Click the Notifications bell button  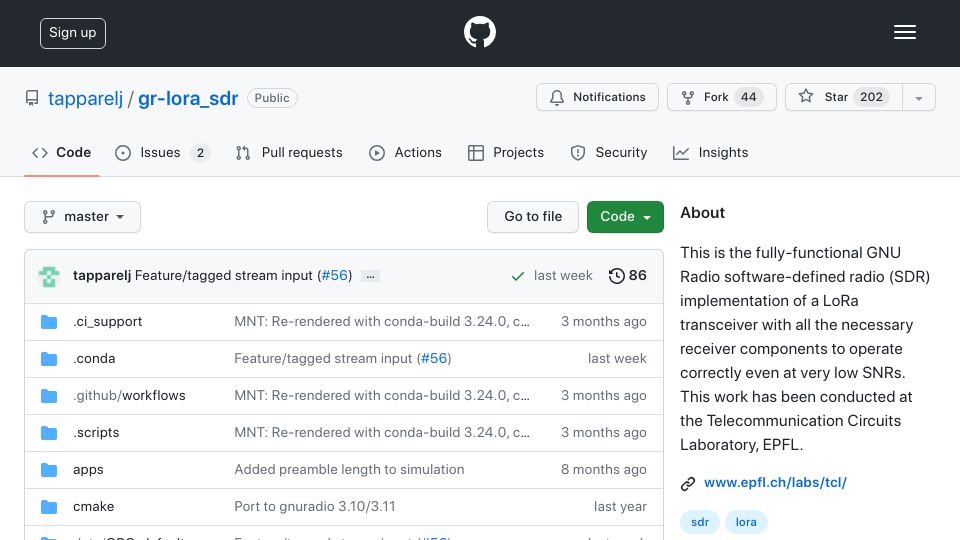597,97
